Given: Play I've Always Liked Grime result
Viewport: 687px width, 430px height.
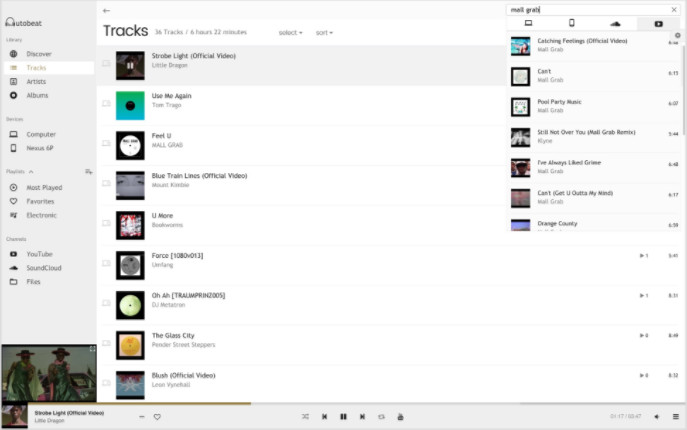Looking at the screenshot, I should pyautogui.click(x=594, y=167).
